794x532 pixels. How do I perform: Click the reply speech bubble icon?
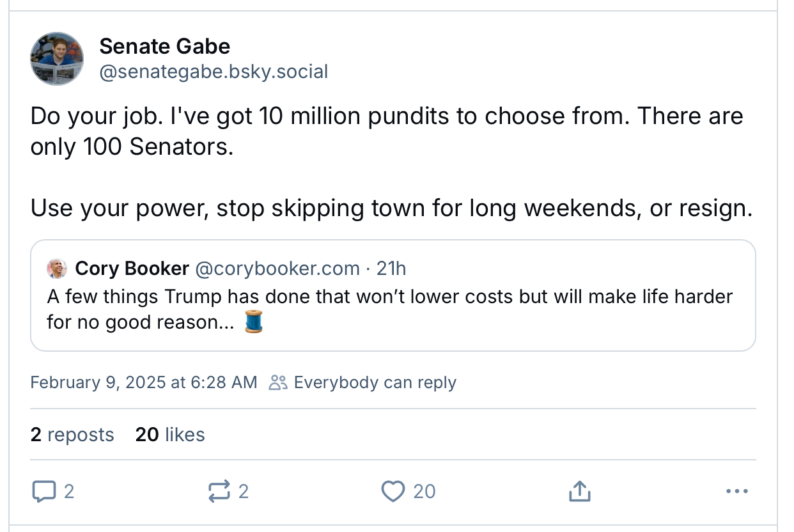coord(43,491)
